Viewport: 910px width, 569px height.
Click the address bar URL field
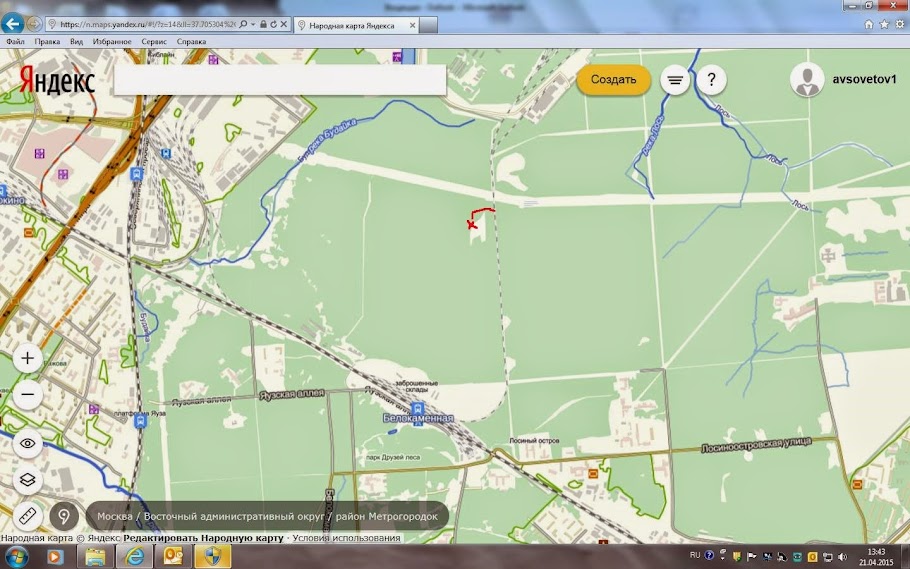(x=148, y=24)
